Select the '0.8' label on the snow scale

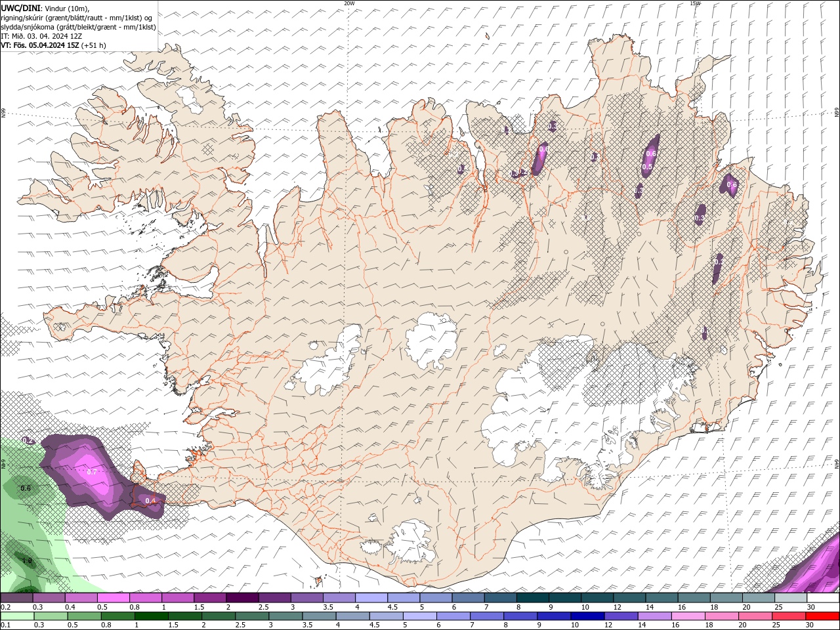click(135, 607)
